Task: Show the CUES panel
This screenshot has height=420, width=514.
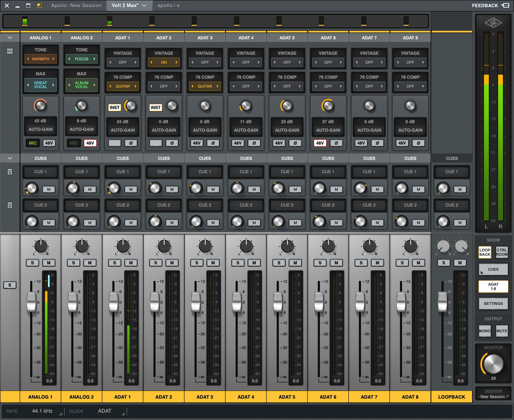Action: pyautogui.click(x=493, y=269)
